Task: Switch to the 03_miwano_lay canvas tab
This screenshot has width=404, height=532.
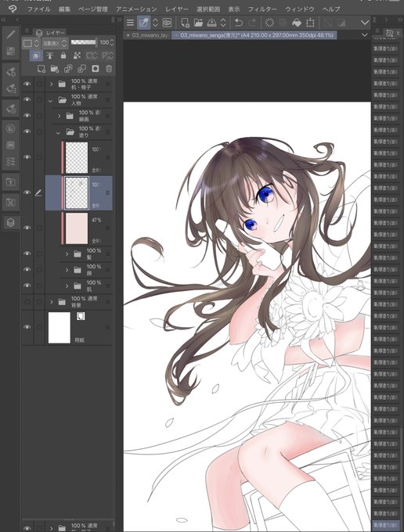Action: click(148, 35)
